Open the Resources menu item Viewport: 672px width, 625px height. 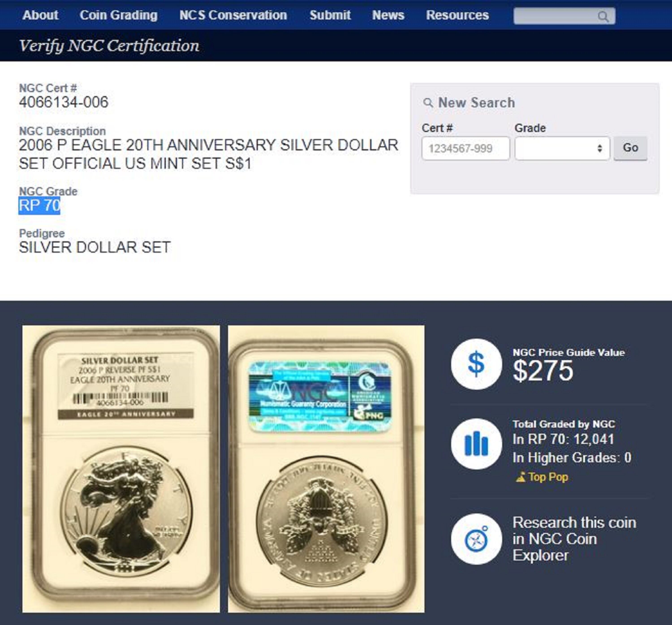coord(457,15)
